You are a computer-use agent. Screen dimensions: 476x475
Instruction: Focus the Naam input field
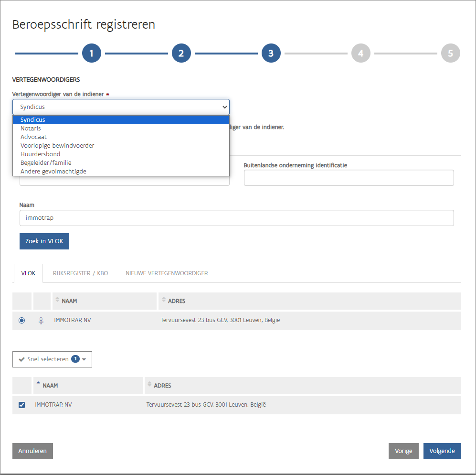click(x=236, y=218)
